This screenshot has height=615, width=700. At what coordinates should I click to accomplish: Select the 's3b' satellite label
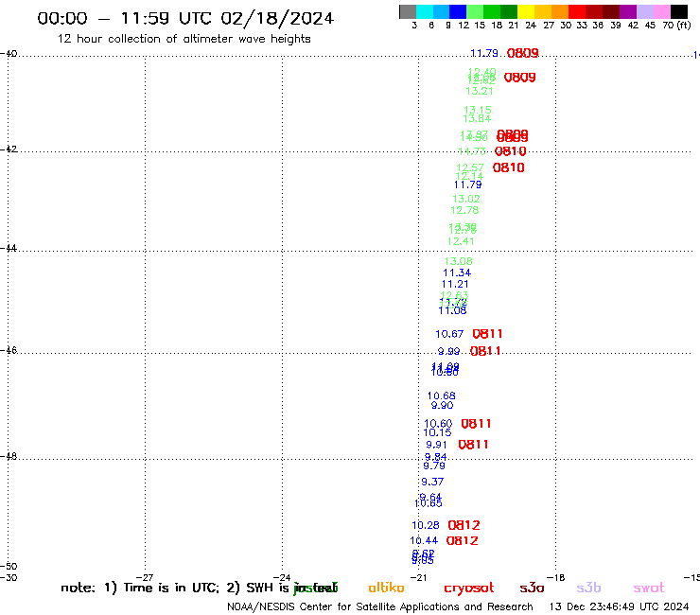point(588,588)
